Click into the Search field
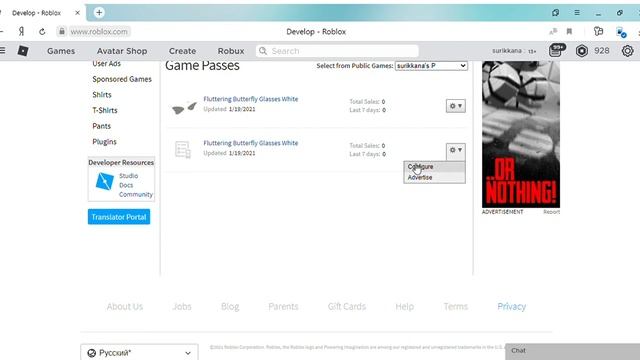Image resolution: width=640 pixels, height=360 pixels. click(x=337, y=51)
